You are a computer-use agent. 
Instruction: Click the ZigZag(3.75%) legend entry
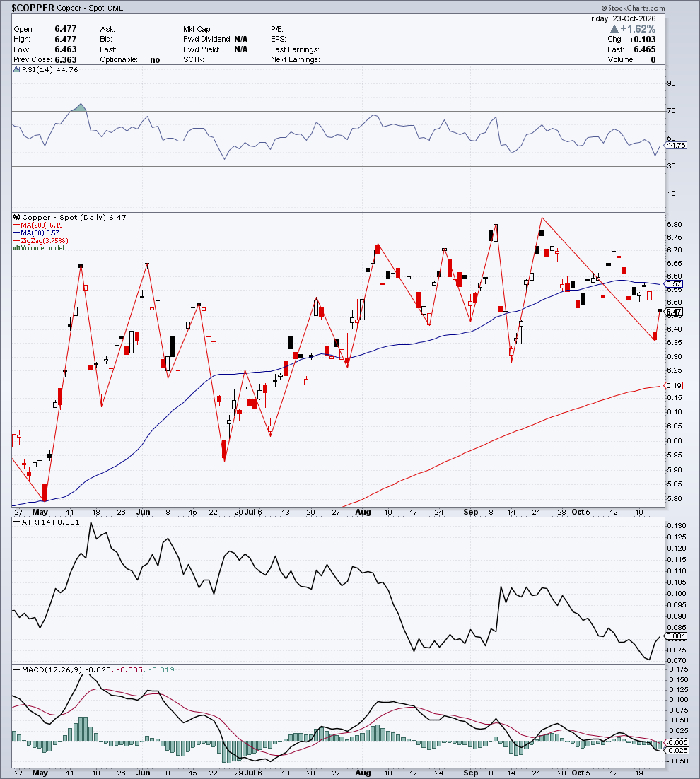45,240
